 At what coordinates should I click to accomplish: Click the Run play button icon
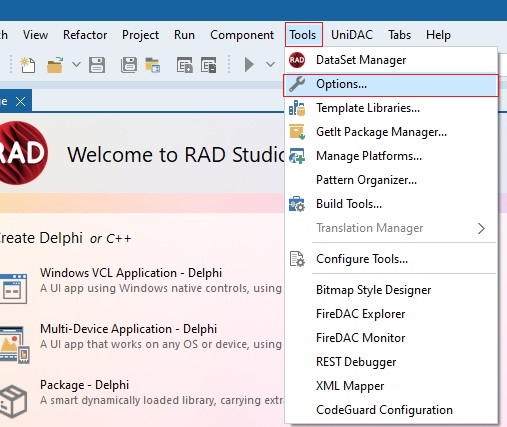[249, 64]
